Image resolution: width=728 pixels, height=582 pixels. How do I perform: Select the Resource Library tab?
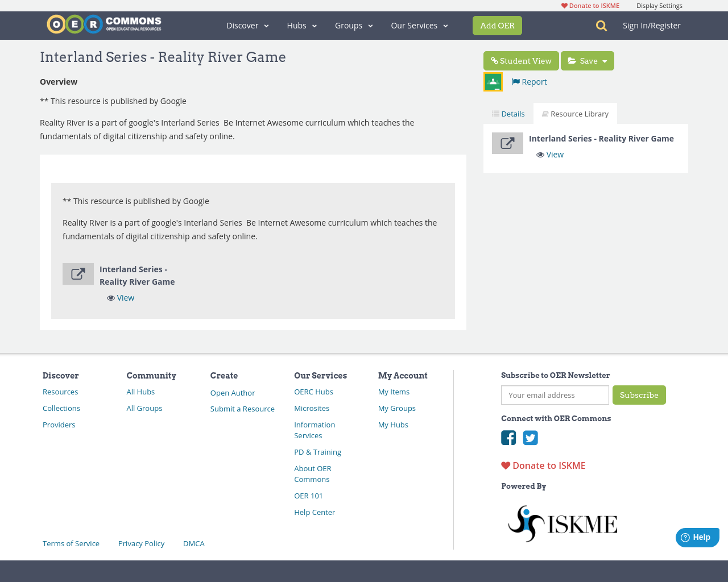tap(575, 114)
